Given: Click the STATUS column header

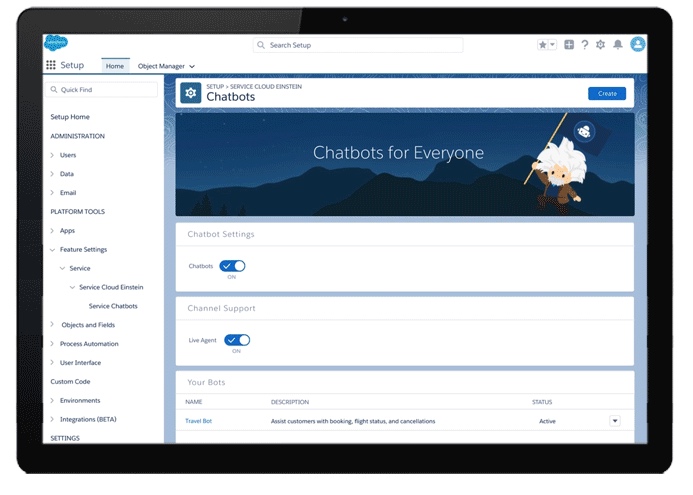Looking at the screenshot, I should (542, 402).
